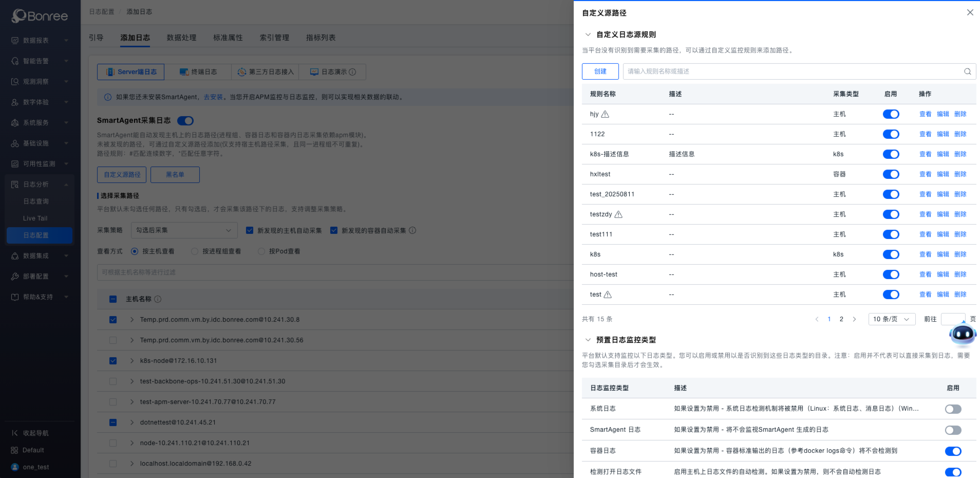The width and height of the screenshot is (980, 478).
Task: Click the 去安装 link for SmartAgent
Action: point(213,97)
